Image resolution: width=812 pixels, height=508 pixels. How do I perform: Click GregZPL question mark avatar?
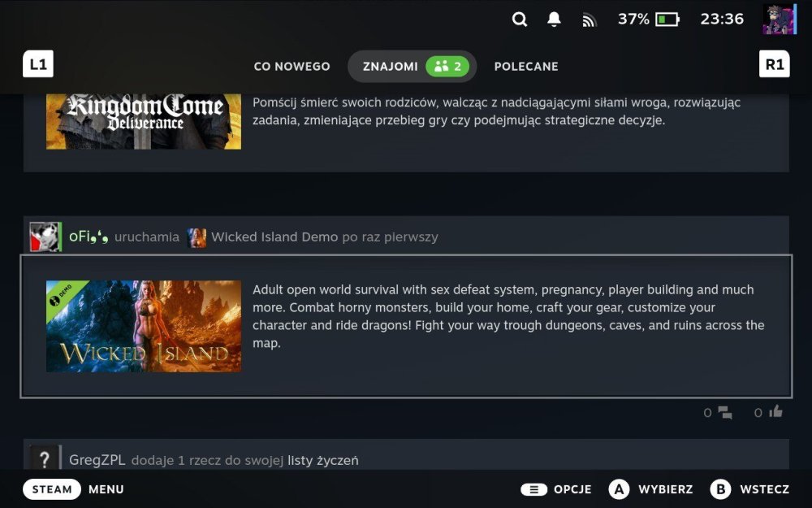[45, 459]
